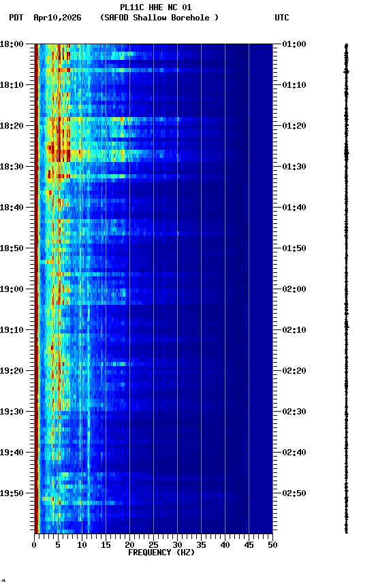Click the 18:50 PDT time tick label
The height and width of the screenshot is (588, 376).
(12, 248)
